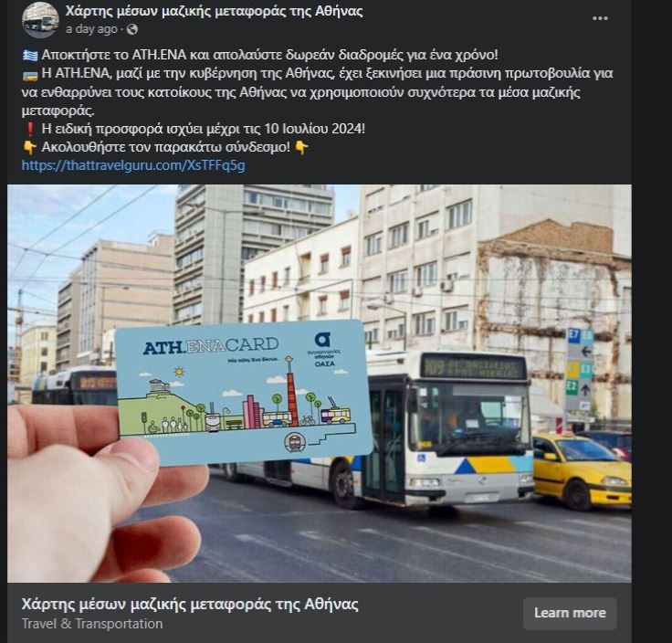Open page name at top of post

click(x=214, y=11)
